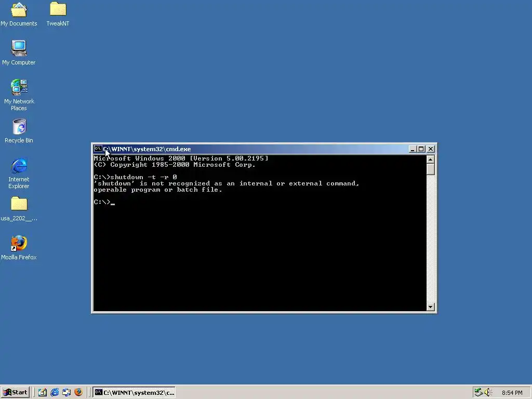The image size is (532, 399).
Task: Click the console scrollbar down arrow
Action: [430, 307]
